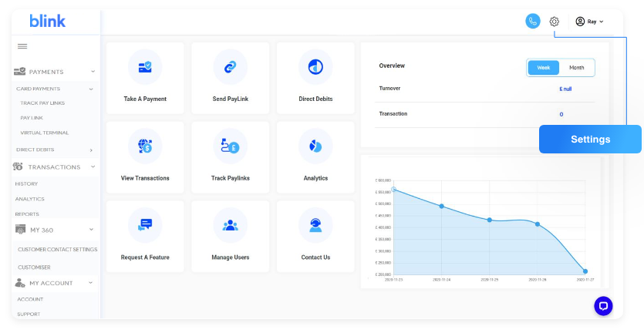Click the View Transactions globe icon
This screenshot has width=644, height=333.
[x=145, y=146]
